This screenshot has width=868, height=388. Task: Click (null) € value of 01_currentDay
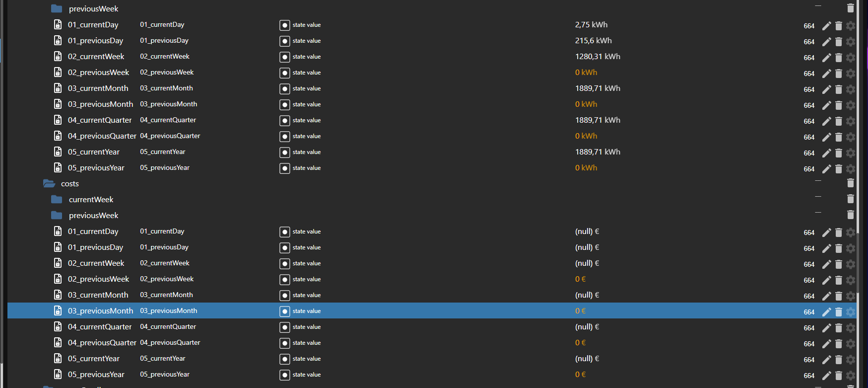(x=587, y=231)
